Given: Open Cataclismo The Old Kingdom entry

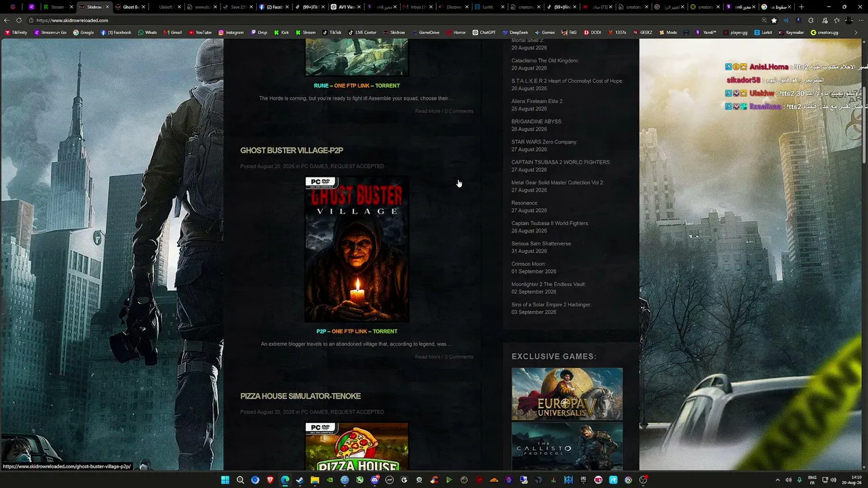Looking at the screenshot, I should coord(545,61).
